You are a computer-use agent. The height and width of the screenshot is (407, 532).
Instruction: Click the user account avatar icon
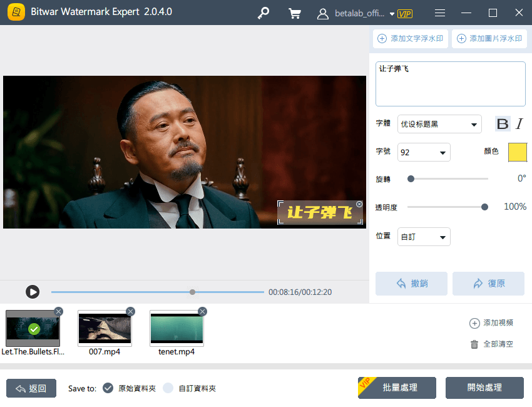coord(323,14)
